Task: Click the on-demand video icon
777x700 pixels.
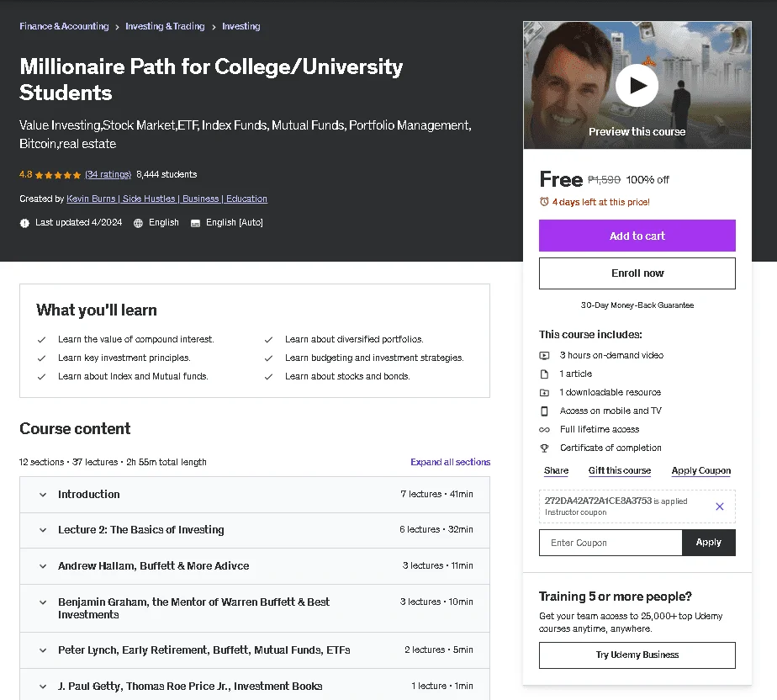Action: coord(544,355)
